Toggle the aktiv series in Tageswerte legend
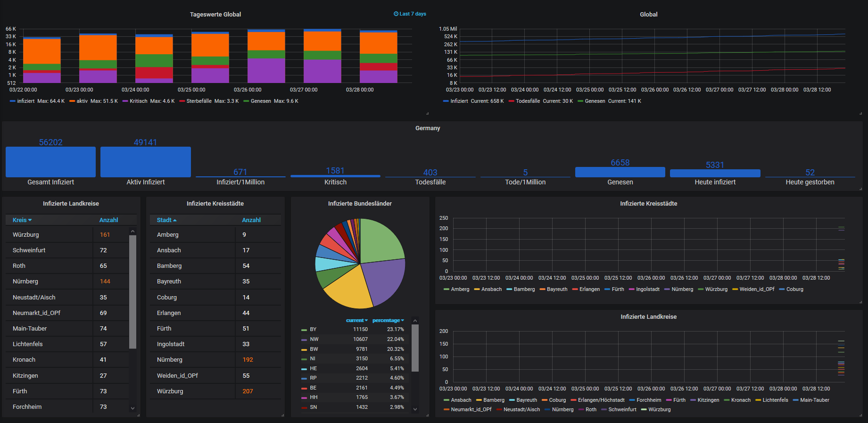Screen dimensions: 868x423 click(x=82, y=101)
